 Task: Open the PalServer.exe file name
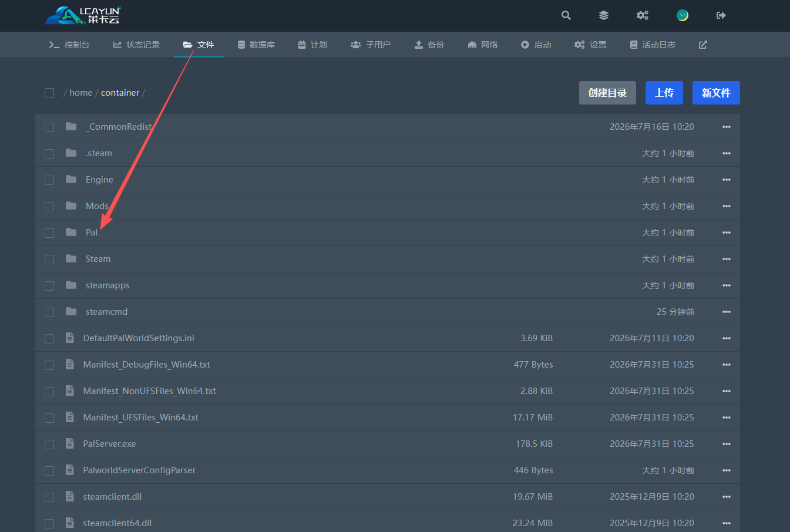[110, 444]
